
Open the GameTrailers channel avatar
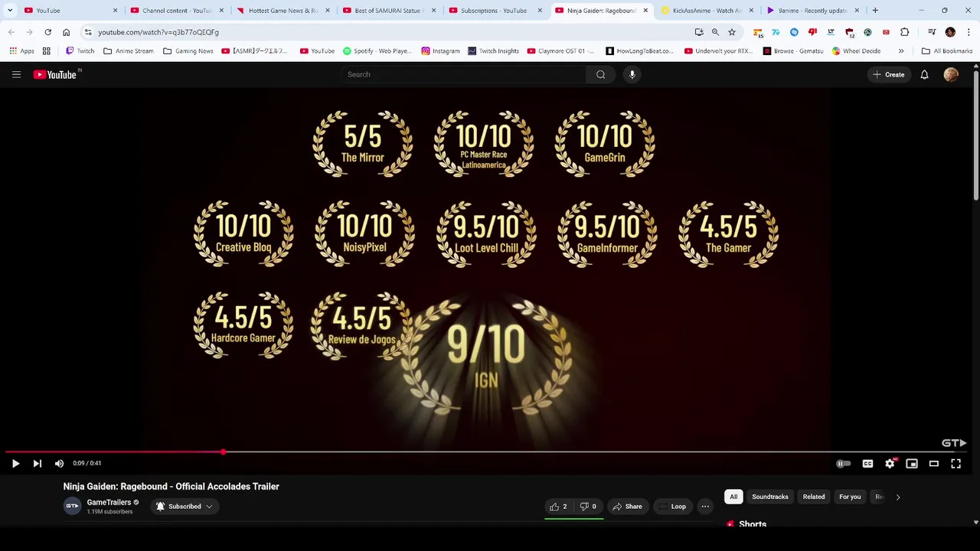pyautogui.click(x=72, y=506)
